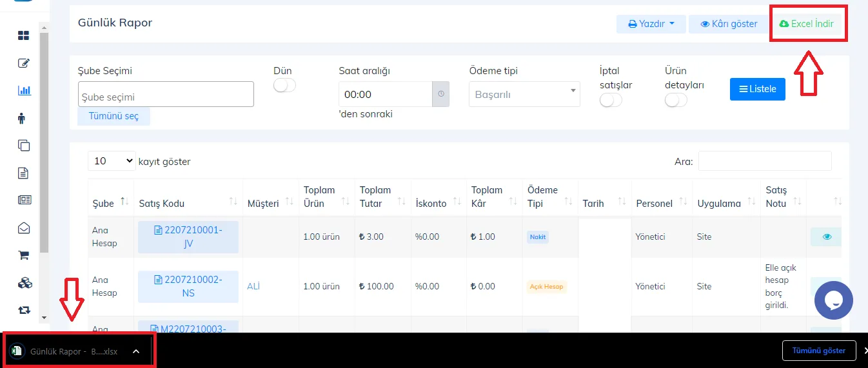Image resolution: width=868 pixels, height=368 pixels.
Task: Click the Nakit payment badge
Action: click(538, 237)
